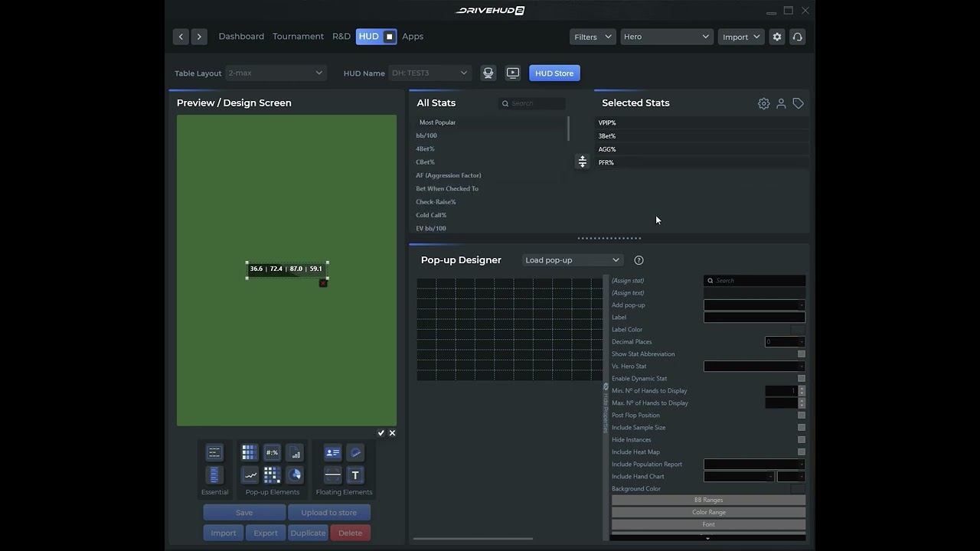Open the Background Color swatch

798,488
